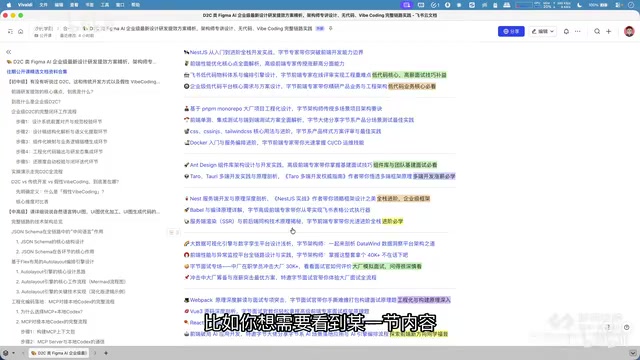The height and width of the screenshot is (360, 640).
Task: Open the user avatar profile
Action: tap(629, 31)
